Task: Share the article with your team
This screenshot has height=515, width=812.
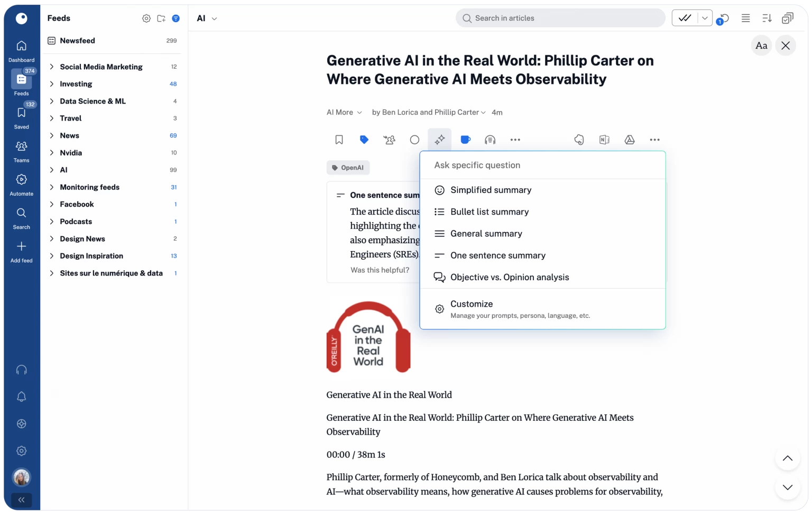Action: (389, 139)
